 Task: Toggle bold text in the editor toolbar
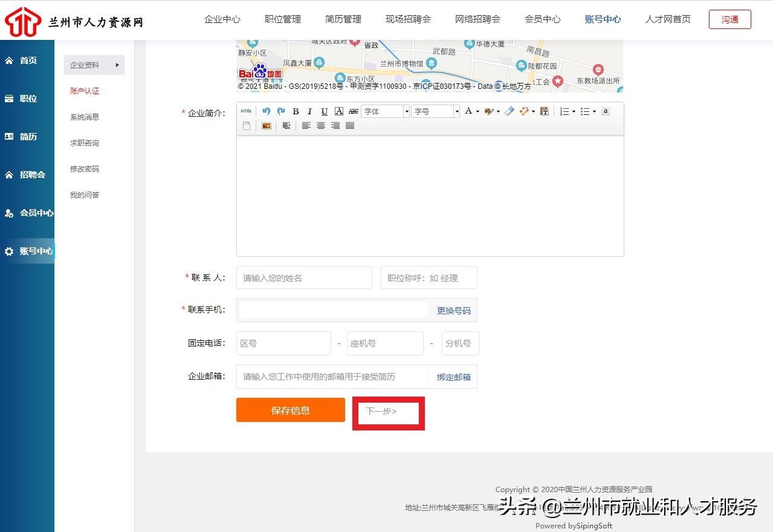[296, 111]
